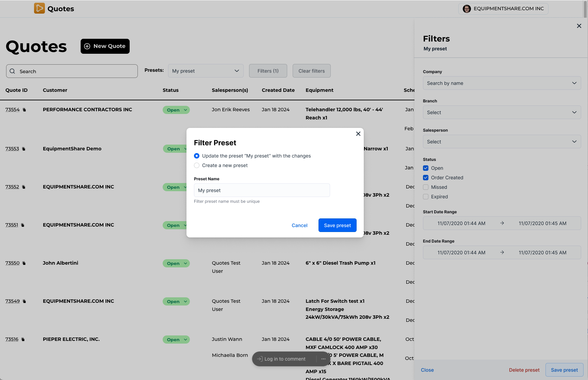
Task: Open the Branch select dropdown
Action: pyautogui.click(x=502, y=112)
